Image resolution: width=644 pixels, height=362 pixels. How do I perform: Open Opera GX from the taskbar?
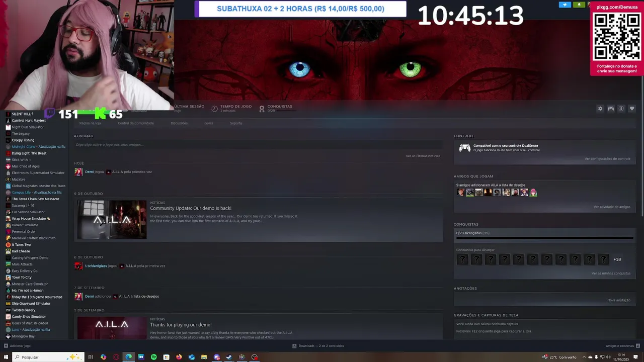[116, 357]
